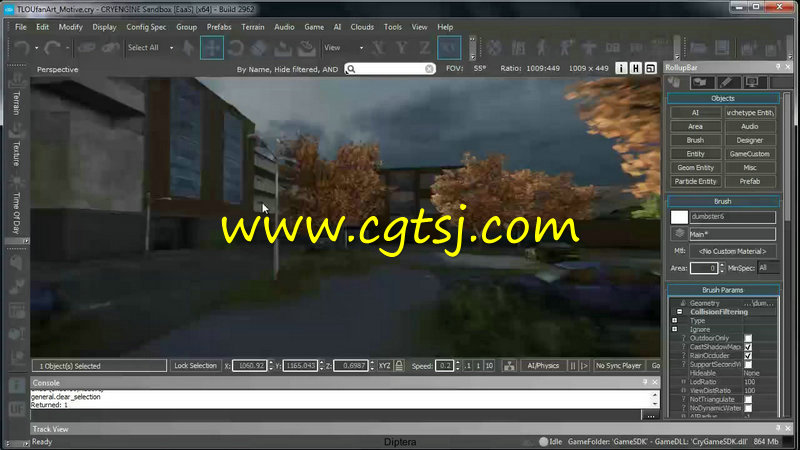This screenshot has width=800, height=450.
Task: Open the Terrain side panel tab
Action: (x=17, y=95)
